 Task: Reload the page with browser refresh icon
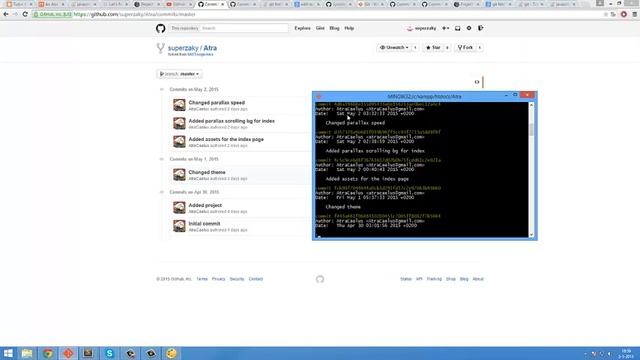coord(25,14)
